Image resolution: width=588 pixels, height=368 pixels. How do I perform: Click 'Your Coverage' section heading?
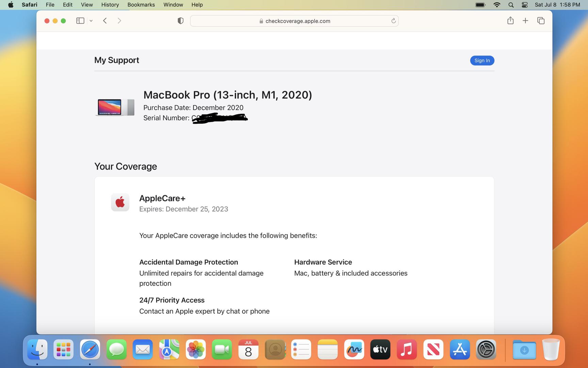126,167
